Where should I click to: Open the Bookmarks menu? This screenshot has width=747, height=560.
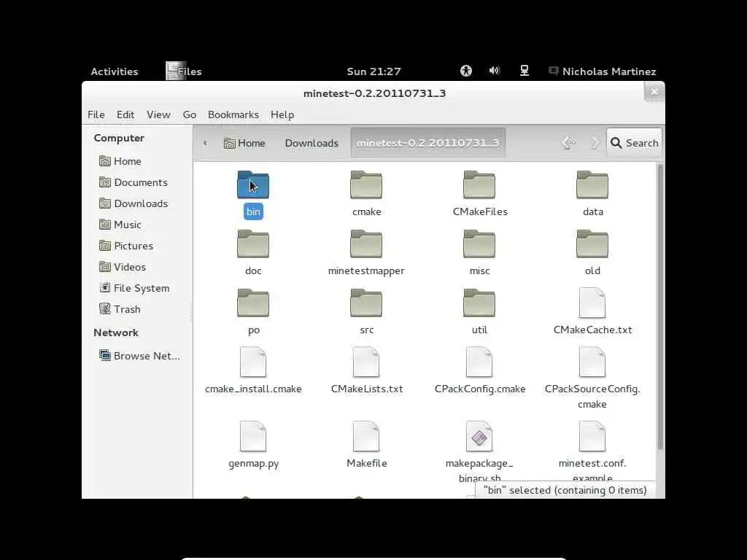tap(233, 114)
